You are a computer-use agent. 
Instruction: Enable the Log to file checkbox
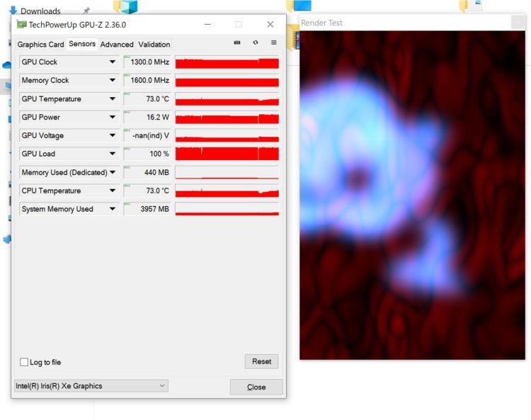click(24, 362)
